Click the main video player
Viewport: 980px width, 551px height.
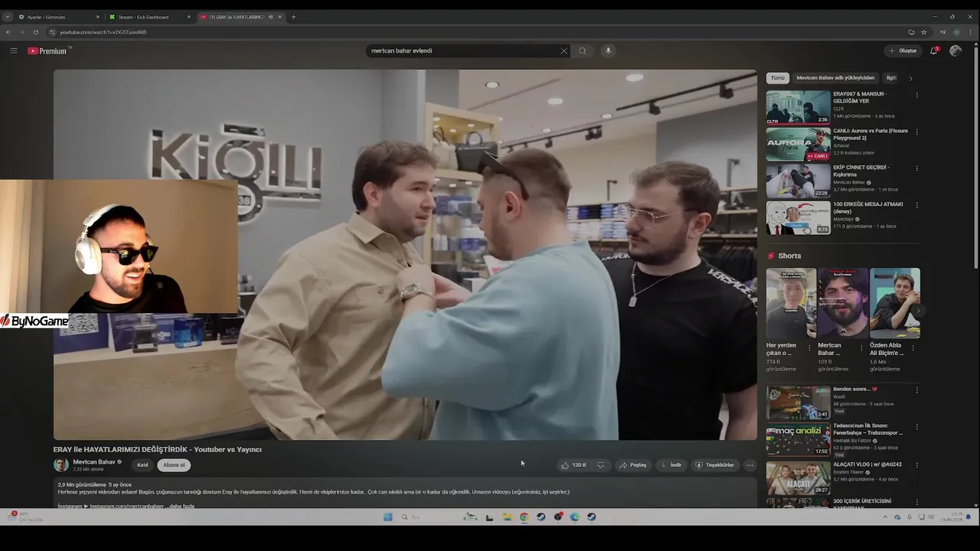tap(405, 255)
